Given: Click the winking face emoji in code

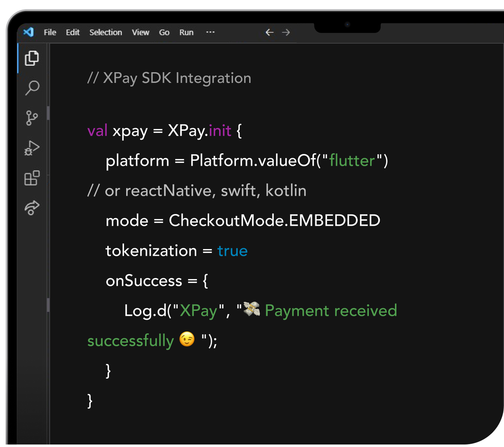Looking at the screenshot, I should [x=187, y=339].
